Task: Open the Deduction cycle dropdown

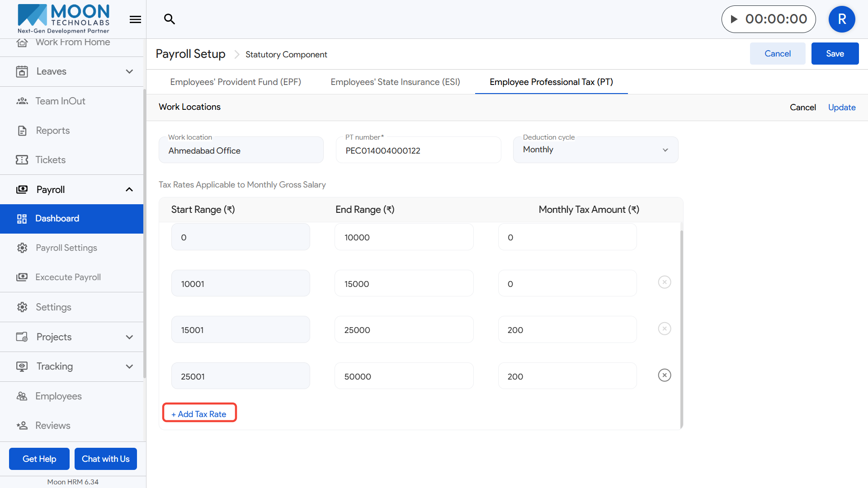Action: point(595,150)
